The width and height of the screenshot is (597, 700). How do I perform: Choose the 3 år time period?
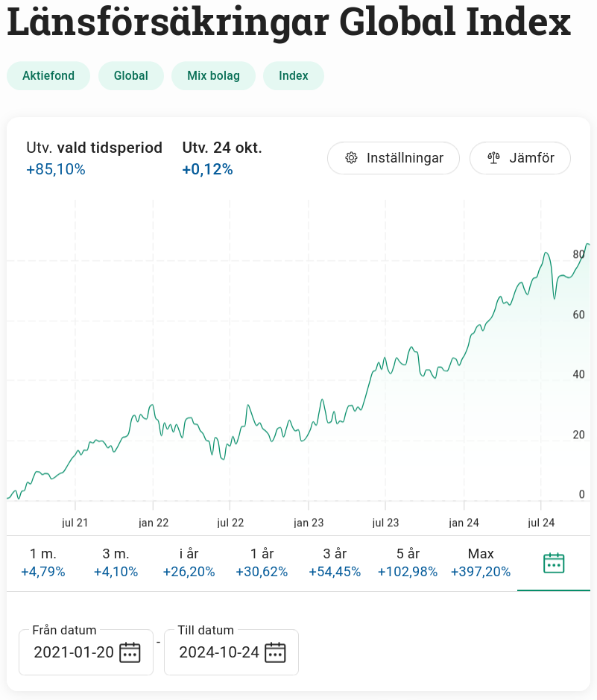(x=335, y=563)
